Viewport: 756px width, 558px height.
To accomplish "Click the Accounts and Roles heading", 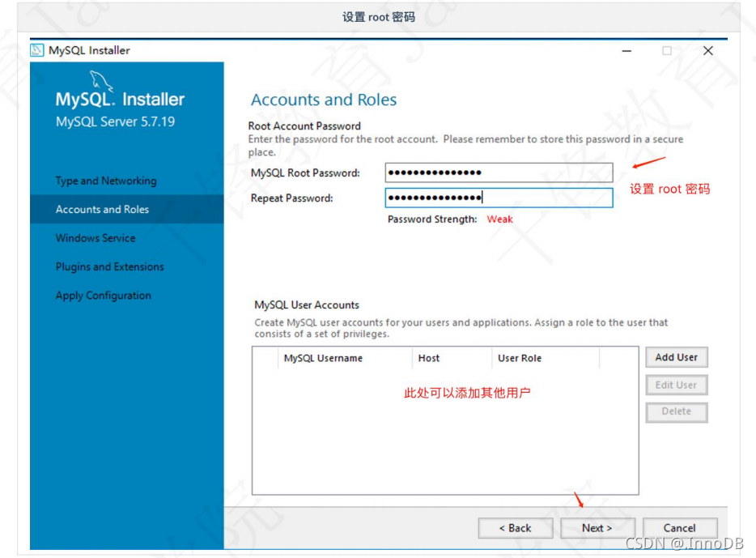I will [324, 100].
